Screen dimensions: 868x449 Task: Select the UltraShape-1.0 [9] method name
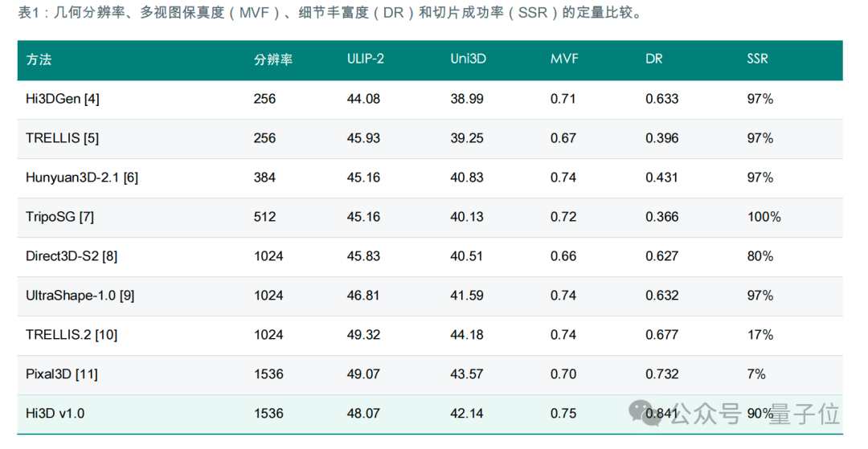[x=80, y=296]
